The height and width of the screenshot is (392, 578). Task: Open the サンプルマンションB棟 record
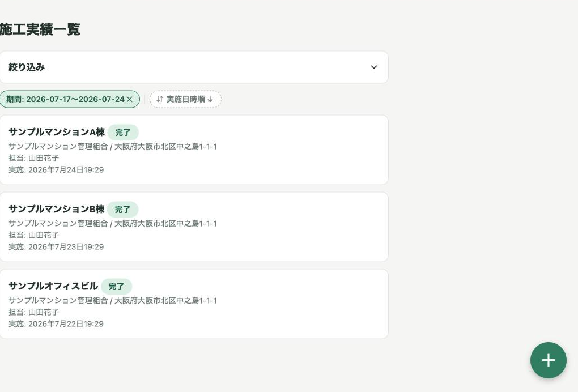coord(194,227)
